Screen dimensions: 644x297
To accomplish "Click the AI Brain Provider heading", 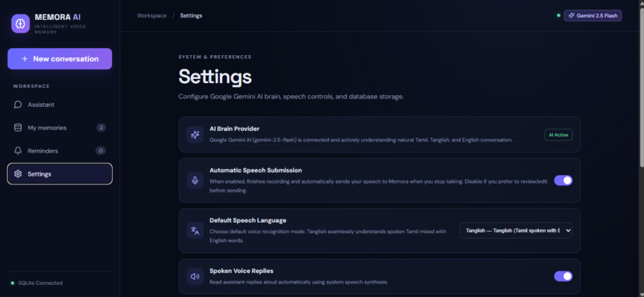I will (x=234, y=129).
